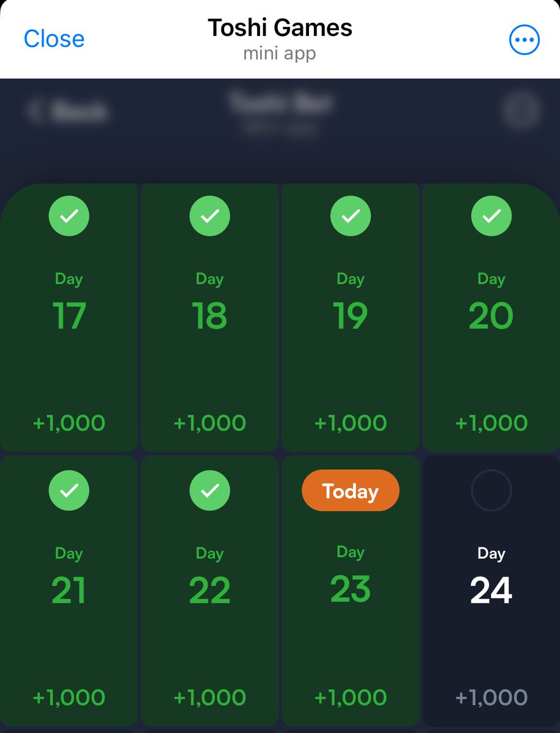Tap the blurred round icon beside title
The height and width of the screenshot is (733, 560).
point(522,111)
